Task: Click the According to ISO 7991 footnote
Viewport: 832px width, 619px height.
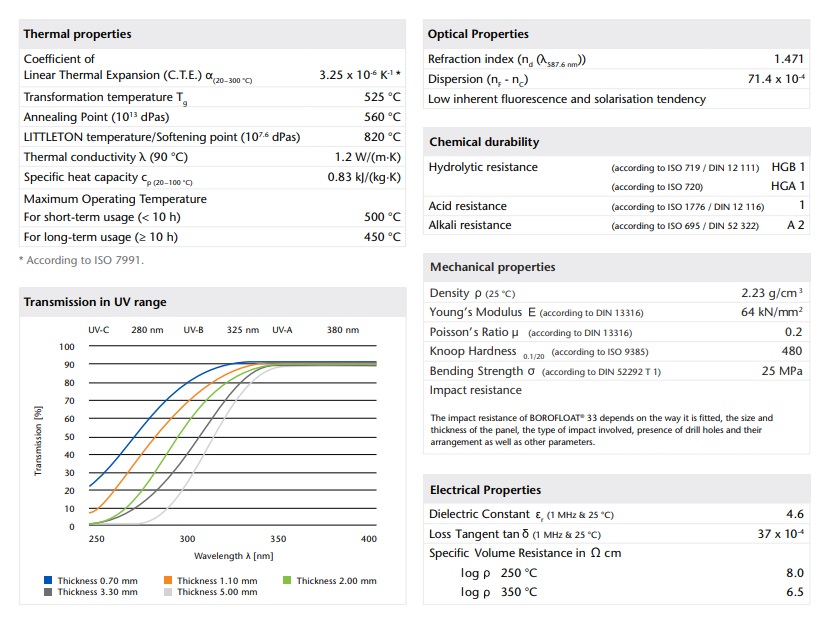Action: 81,260
